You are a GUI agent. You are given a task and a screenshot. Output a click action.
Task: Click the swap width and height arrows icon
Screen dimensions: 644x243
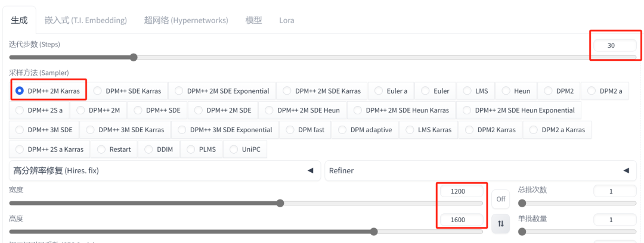[x=500, y=224]
